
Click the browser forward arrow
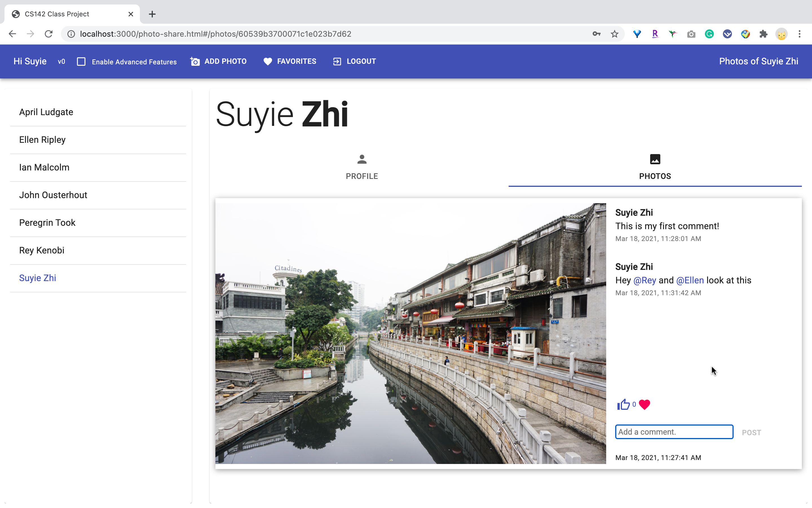click(30, 34)
